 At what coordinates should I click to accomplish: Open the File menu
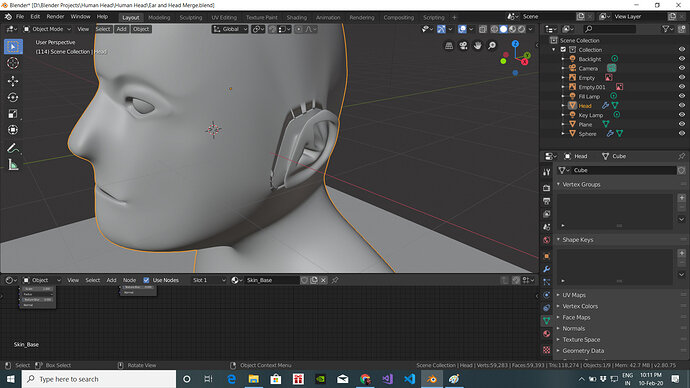[x=20, y=17]
